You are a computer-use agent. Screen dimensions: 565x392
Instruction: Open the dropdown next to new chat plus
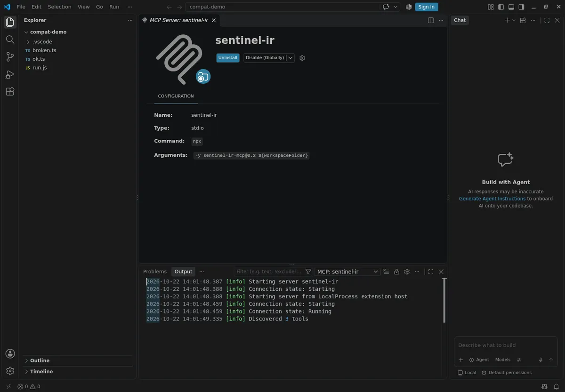point(514,20)
